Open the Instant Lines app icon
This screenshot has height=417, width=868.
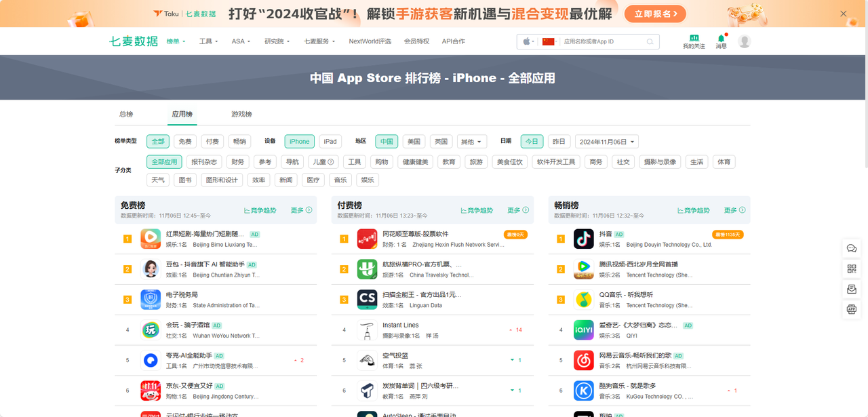tap(368, 330)
